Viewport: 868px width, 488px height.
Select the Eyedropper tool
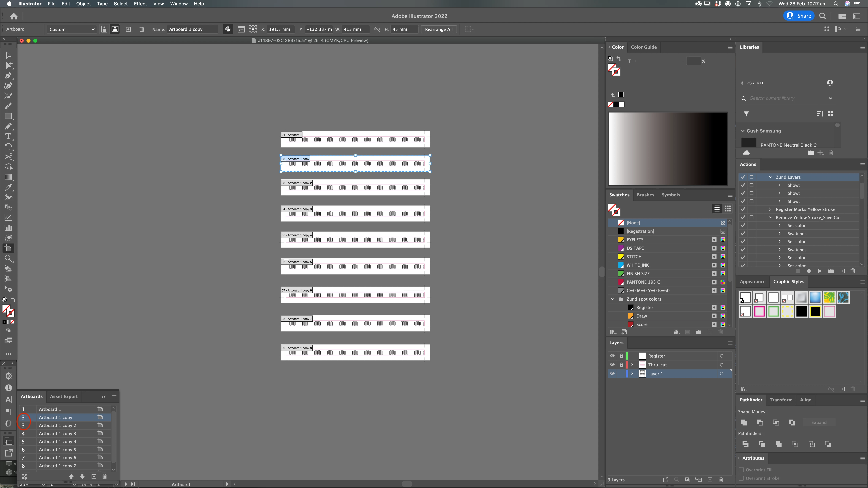pos(8,187)
